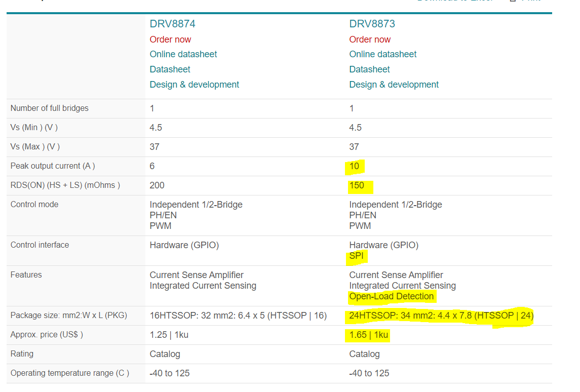Click the price '1.25 | 1ku'

click(169, 335)
